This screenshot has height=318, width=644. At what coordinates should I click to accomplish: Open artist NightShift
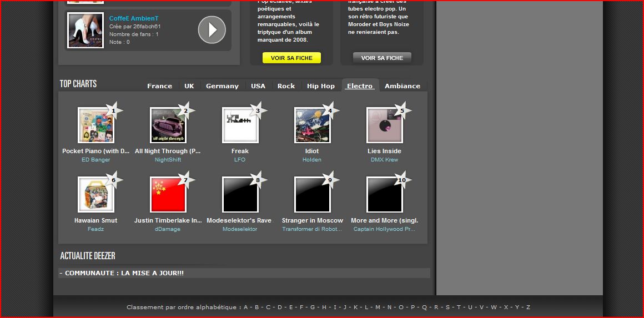click(168, 160)
